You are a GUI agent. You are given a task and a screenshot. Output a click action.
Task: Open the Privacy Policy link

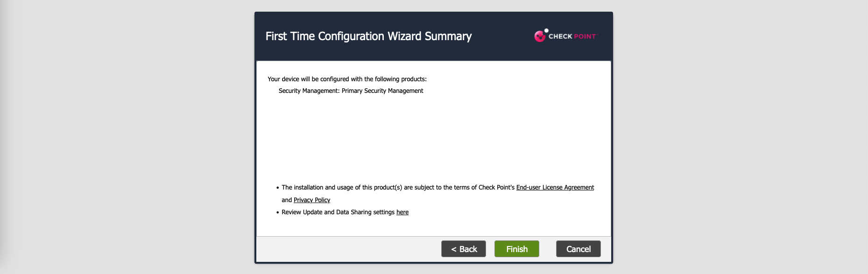(x=311, y=200)
